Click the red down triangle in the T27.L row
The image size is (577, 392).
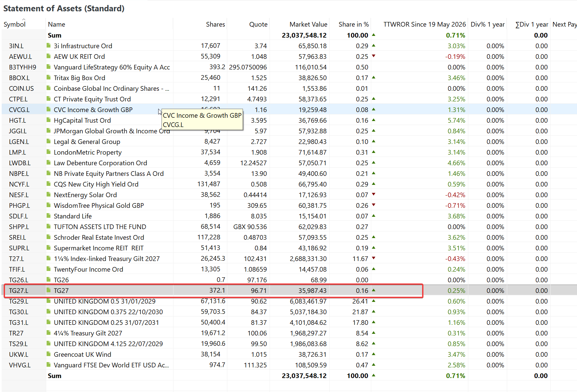coord(374,258)
